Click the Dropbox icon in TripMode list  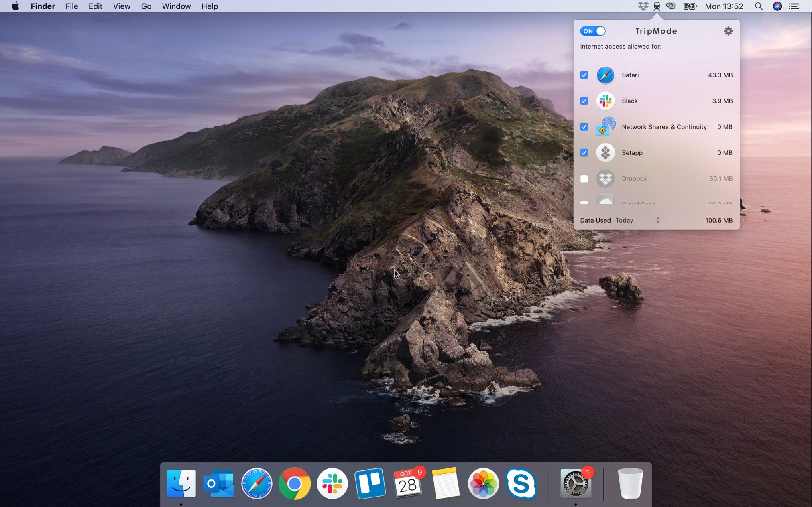tap(605, 178)
